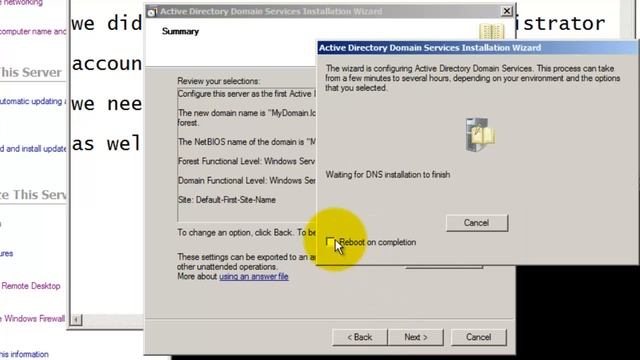Click the 'Summary' heading in wizard
This screenshot has width=640, height=360.
[180, 31]
